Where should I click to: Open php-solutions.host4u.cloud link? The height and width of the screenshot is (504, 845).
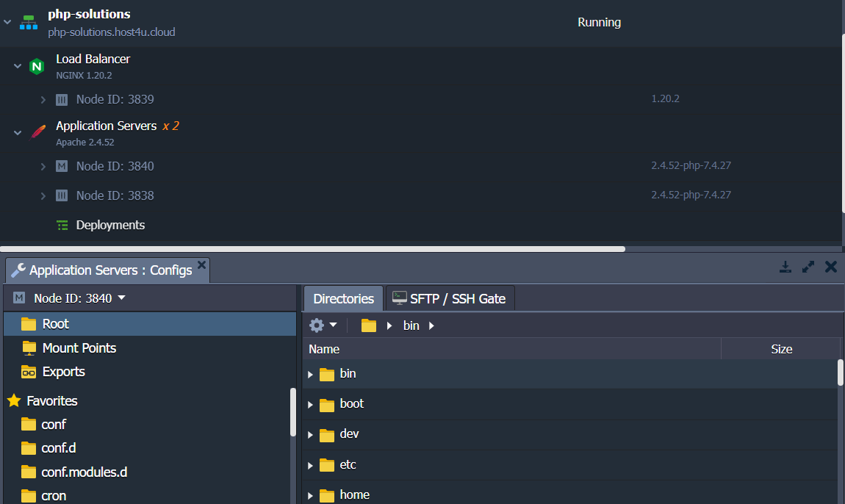112,32
